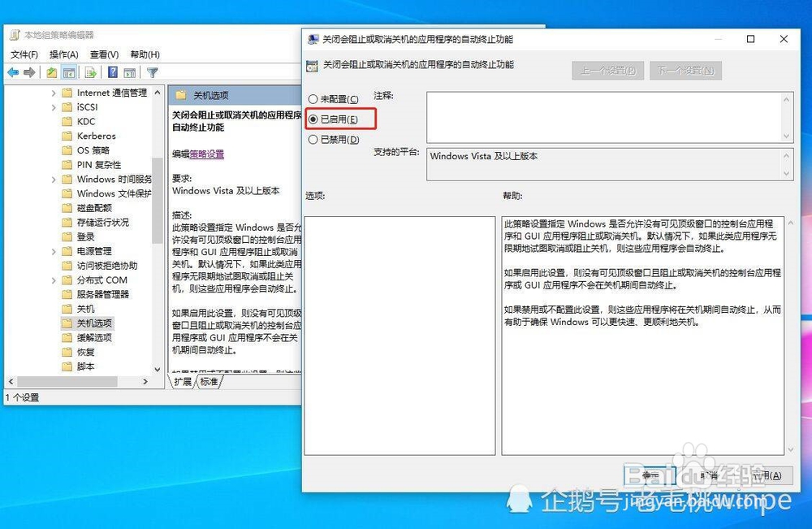Click the help text box scroll-down arrow
812x529 pixels.
tap(790, 449)
